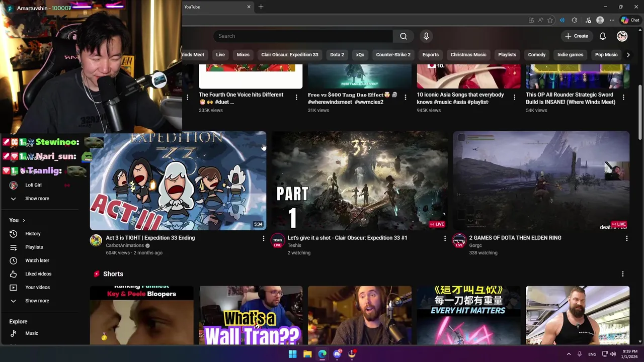Open options for Free vs $400 Tang Dao short
The height and width of the screenshot is (362, 644).
point(406,98)
